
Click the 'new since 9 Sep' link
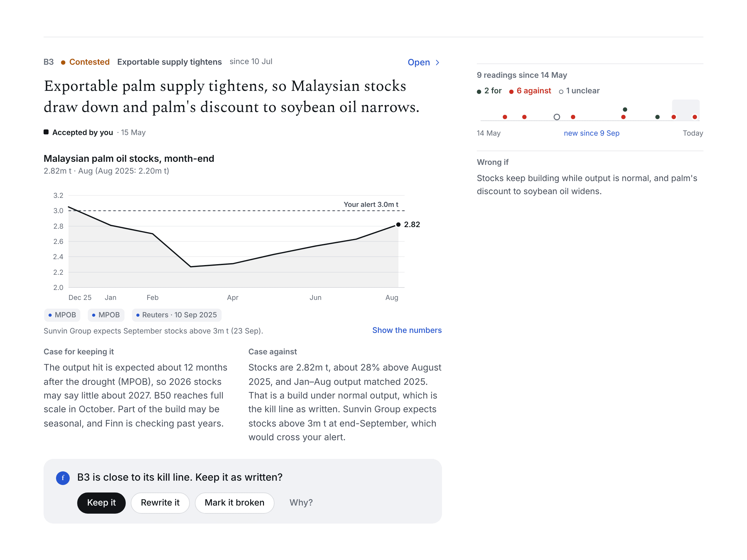click(x=591, y=133)
